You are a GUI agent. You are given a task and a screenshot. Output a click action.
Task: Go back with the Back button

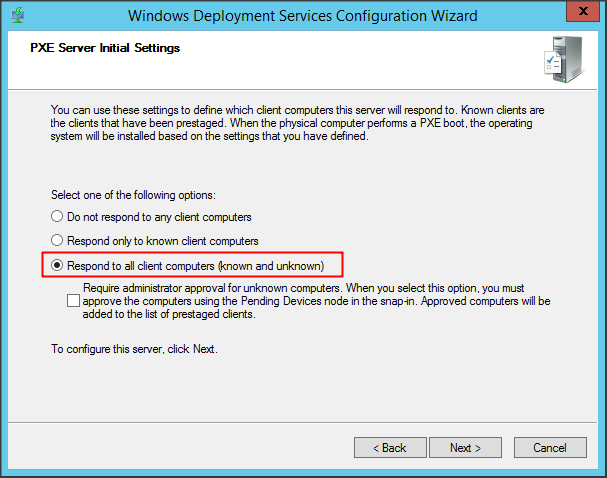click(x=388, y=447)
